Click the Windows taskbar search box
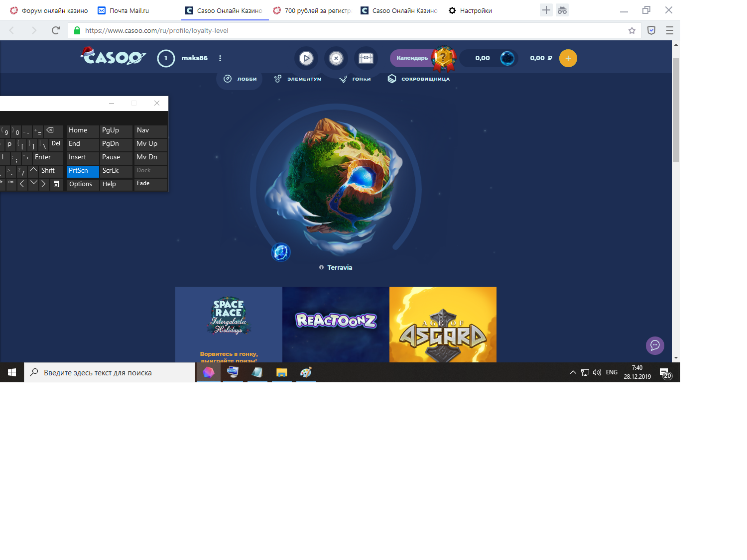Viewport: 747px width, 560px height. coord(110,372)
